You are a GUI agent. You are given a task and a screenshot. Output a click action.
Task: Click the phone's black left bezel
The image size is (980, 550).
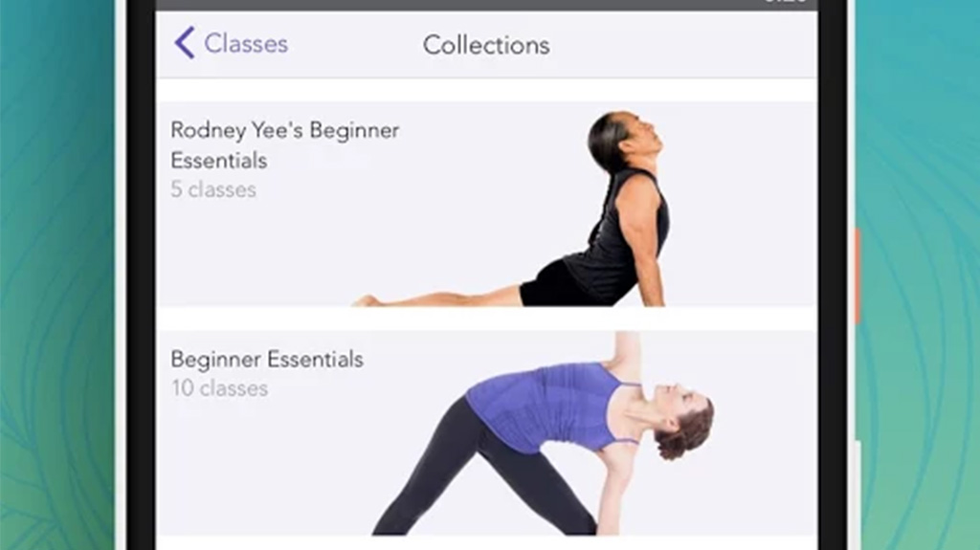point(142,275)
